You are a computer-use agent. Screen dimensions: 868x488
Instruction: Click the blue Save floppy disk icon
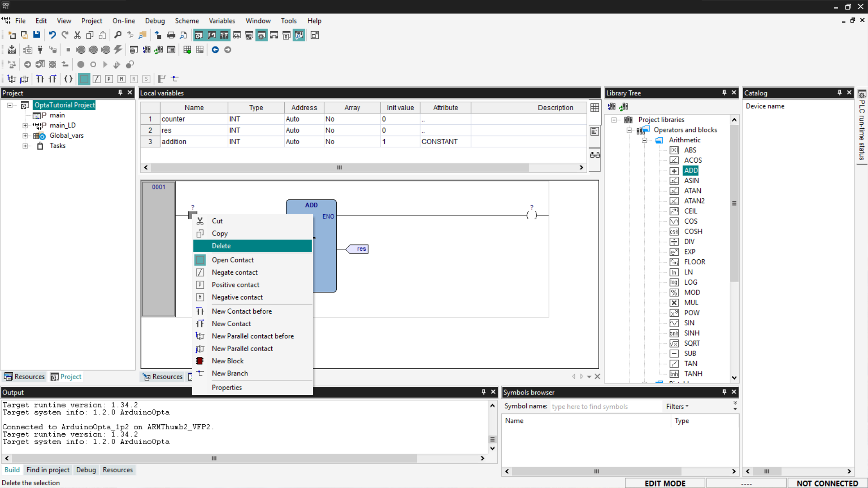(x=37, y=35)
